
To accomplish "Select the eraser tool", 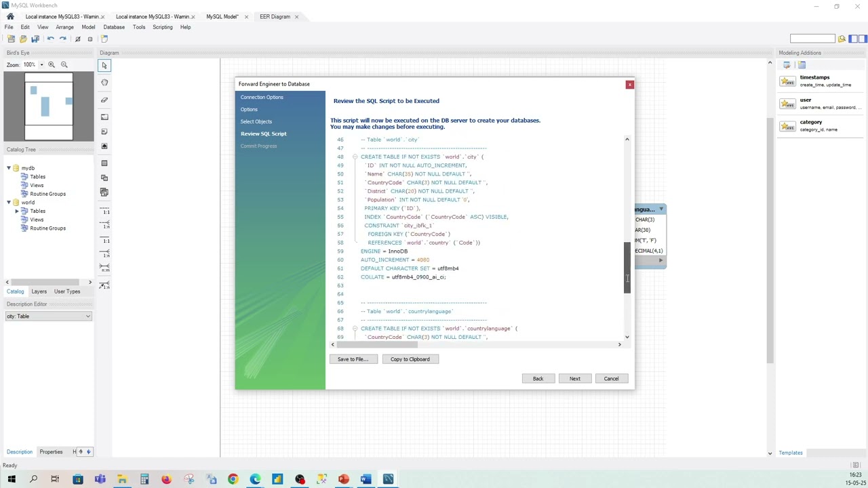I will (104, 100).
